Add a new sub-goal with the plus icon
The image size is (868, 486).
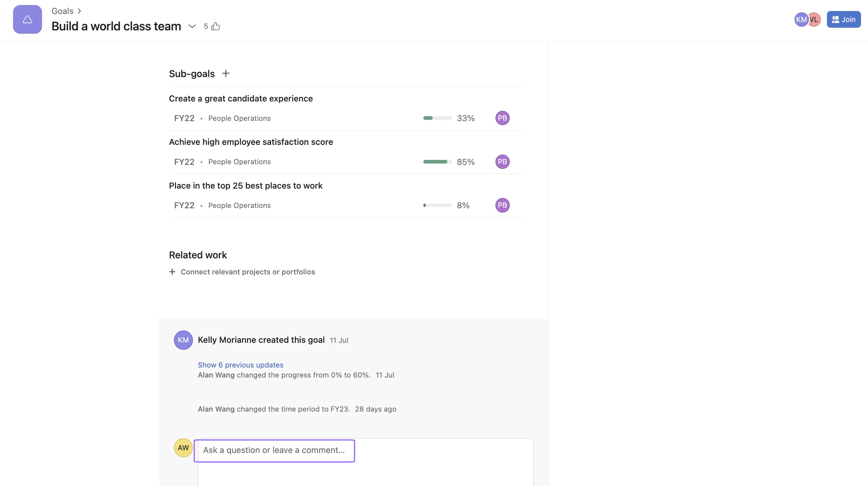pos(226,73)
